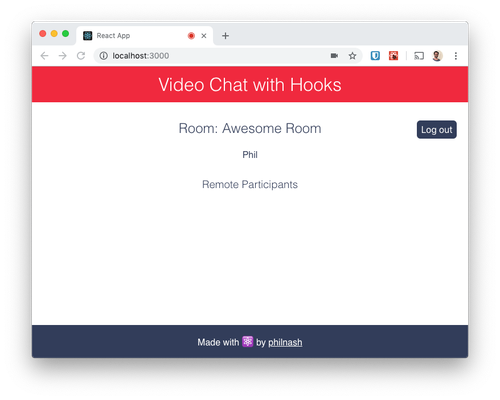500x400 pixels.
Task: Close the window with red button
Action: point(43,34)
